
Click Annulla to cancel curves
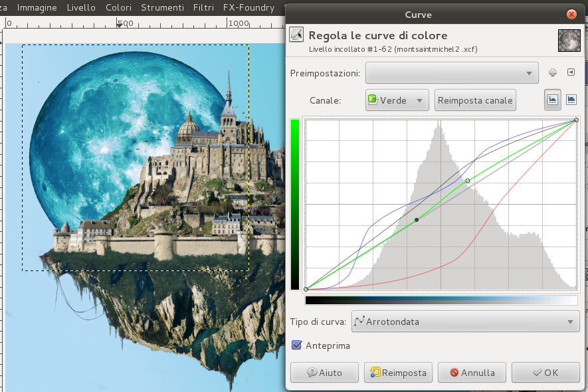pos(472,373)
